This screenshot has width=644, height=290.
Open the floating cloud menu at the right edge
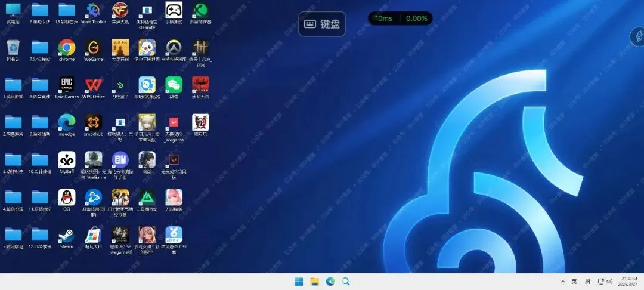coord(638,37)
